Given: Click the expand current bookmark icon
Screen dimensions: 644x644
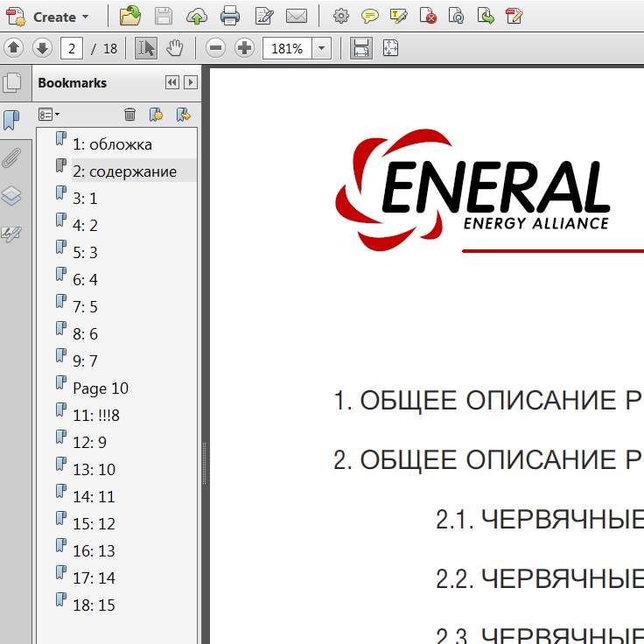Looking at the screenshot, I should pyautogui.click(x=183, y=115).
